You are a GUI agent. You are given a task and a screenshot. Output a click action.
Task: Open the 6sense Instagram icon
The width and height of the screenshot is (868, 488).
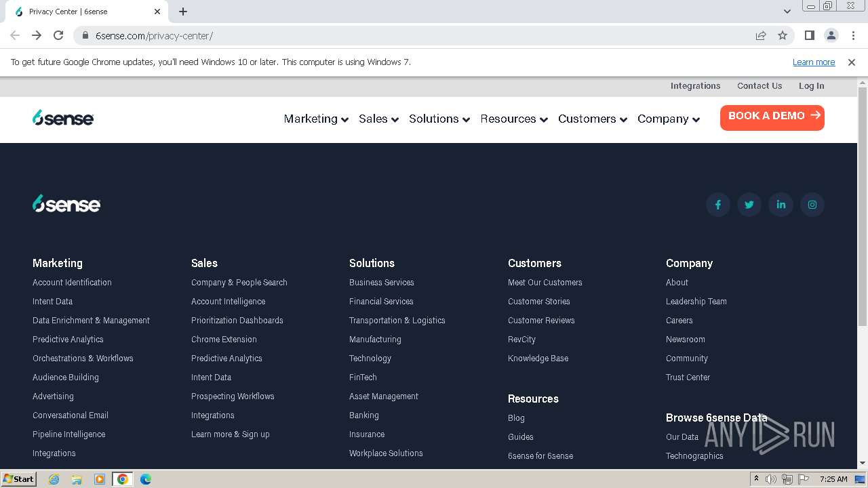click(812, 205)
